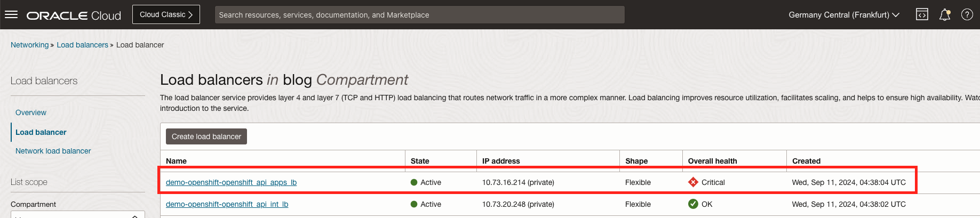980x218 pixels.
Task: Click the Active state dot for api_int_lb
Action: click(414, 204)
